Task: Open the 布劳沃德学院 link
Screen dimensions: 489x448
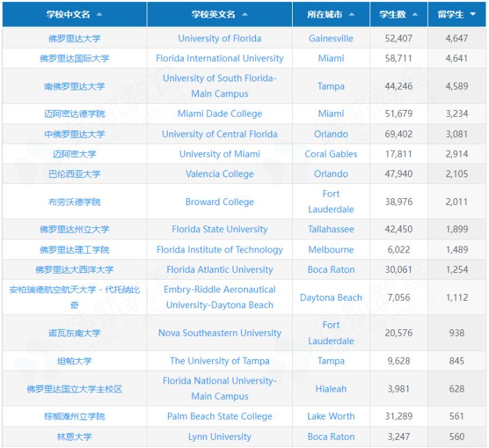Action: [x=75, y=202]
